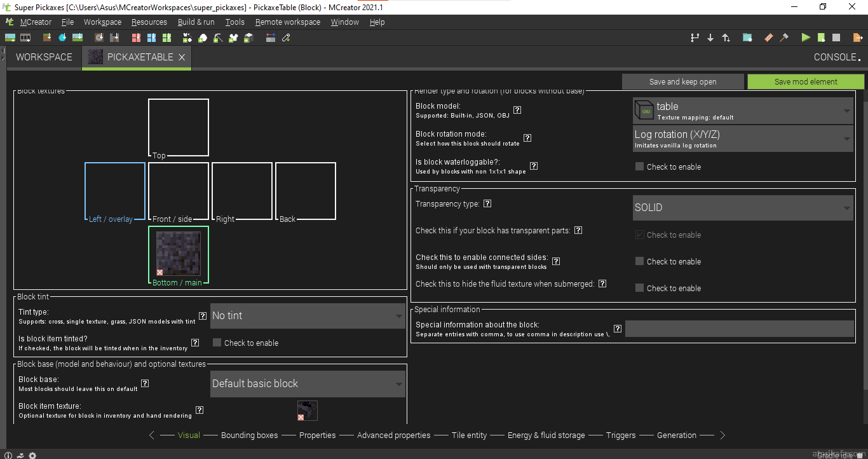Click the pull down-arrow icon
Viewport: 868px width, 459px height.
click(x=710, y=38)
